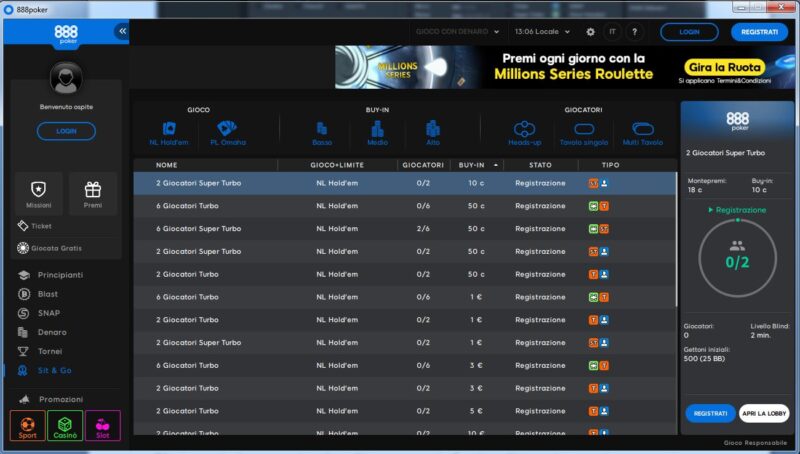The image size is (800, 454).
Task: Filter buy-in to Alto
Action: click(x=433, y=134)
